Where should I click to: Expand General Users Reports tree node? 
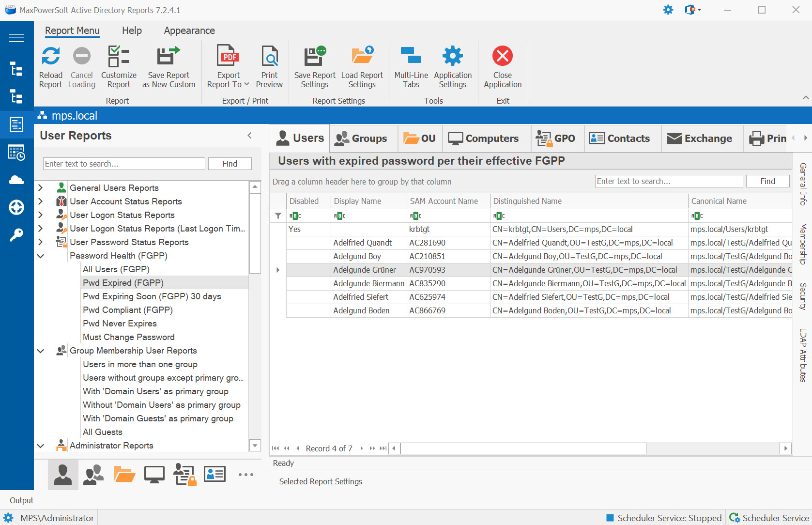point(41,188)
